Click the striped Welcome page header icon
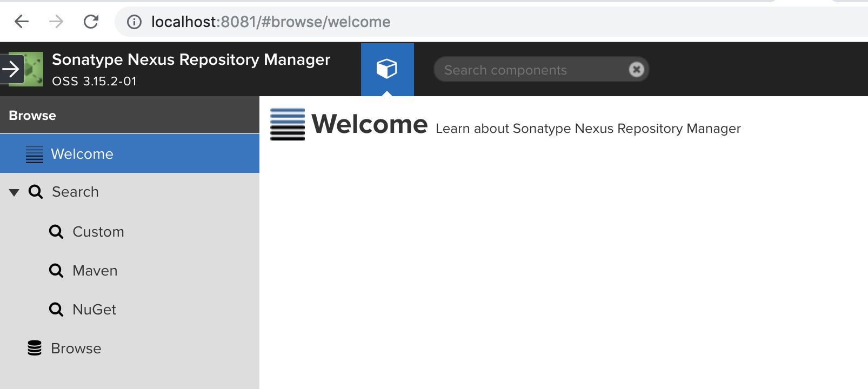This screenshot has width=868, height=389. [287, 124]
